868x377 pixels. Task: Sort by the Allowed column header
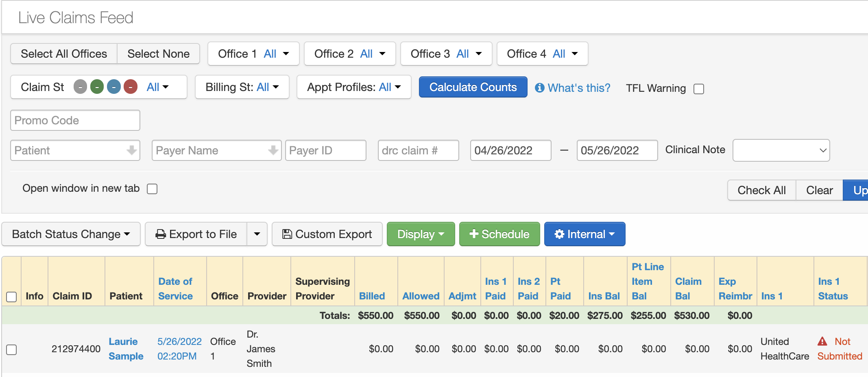[x=421, y=296]
